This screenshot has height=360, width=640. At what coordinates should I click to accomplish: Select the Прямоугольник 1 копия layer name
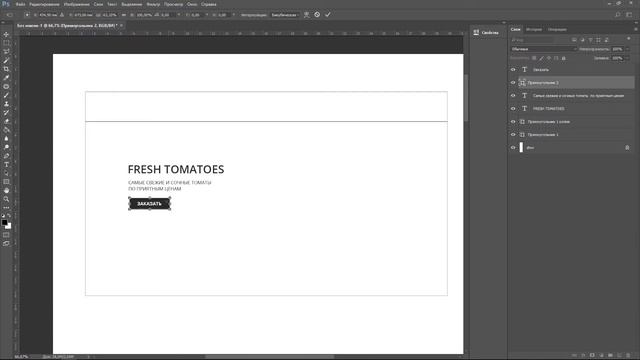point(549,122)
